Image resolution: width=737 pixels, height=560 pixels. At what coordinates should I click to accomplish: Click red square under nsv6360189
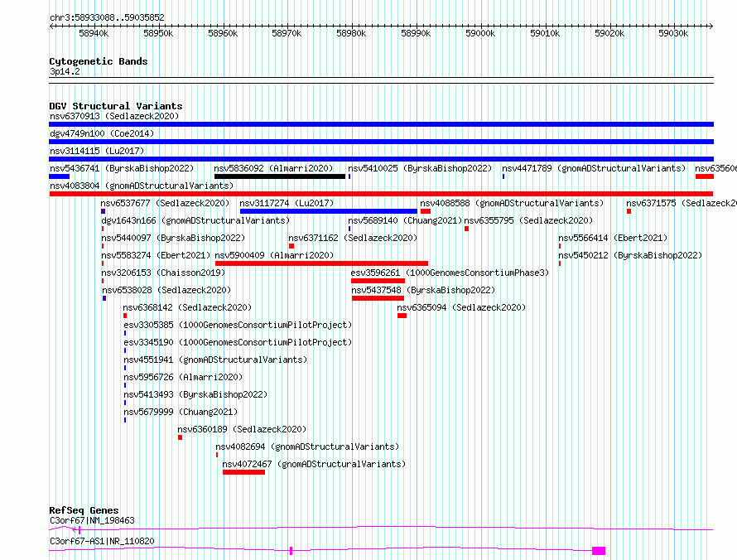pyautogui.click(x=180, y=437)
